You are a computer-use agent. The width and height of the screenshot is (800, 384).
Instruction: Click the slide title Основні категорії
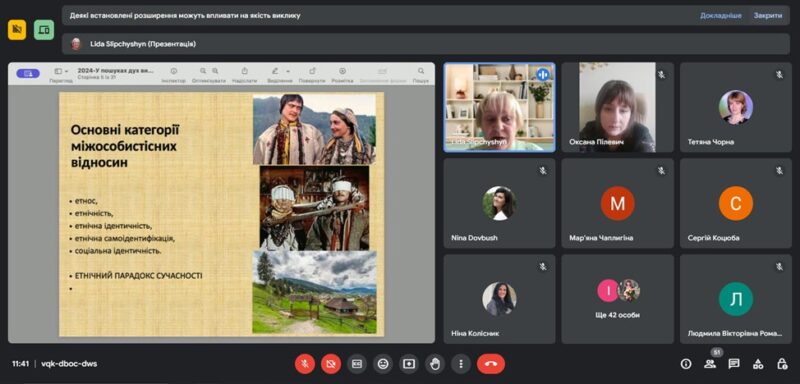pos(125,146)
